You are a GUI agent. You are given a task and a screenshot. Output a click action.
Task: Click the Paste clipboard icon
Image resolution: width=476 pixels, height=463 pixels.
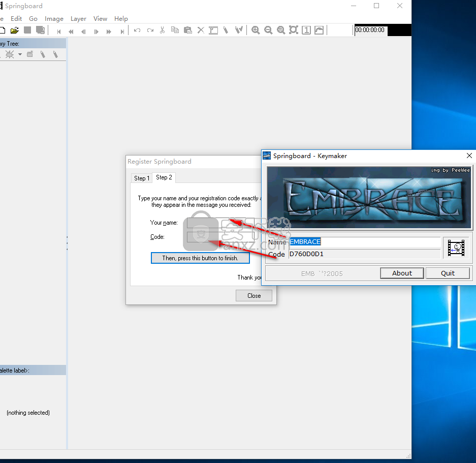[188, 30]
